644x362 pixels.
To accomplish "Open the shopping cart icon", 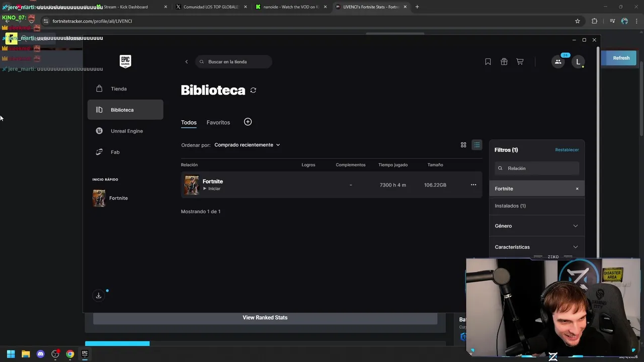I will tap(520, 62).
